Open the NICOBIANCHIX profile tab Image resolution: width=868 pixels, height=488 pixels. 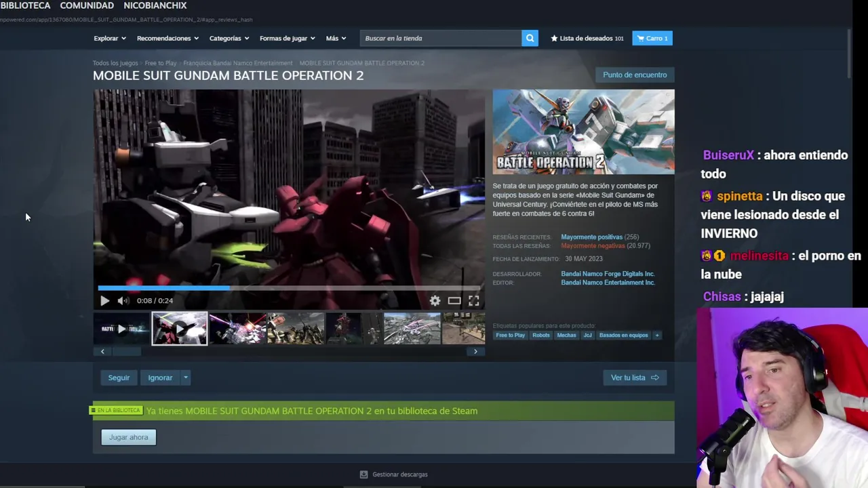point(155,5)
